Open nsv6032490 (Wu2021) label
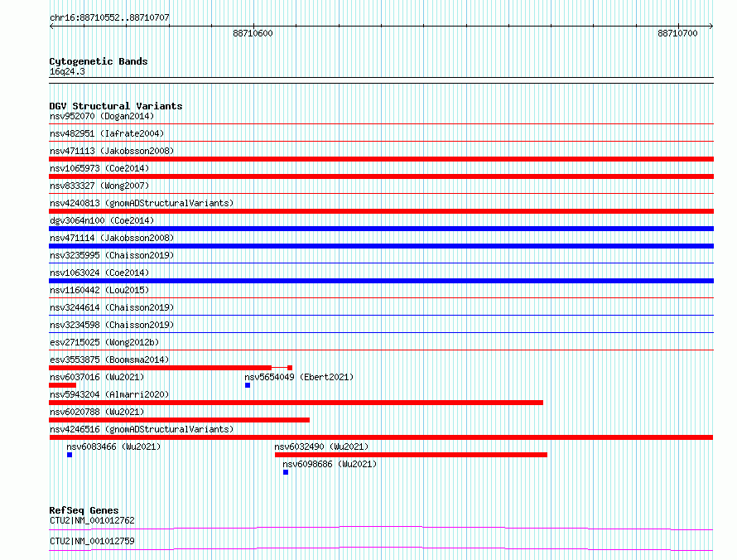 click(321, 447)
